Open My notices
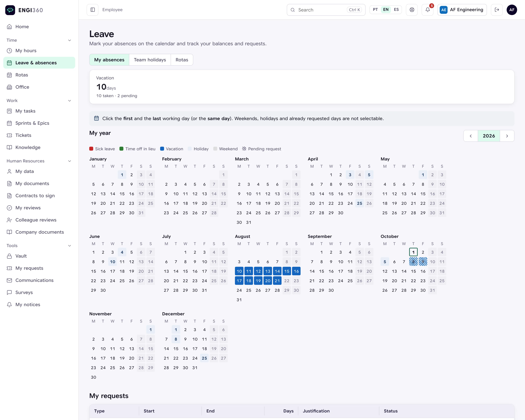This screenshot has width=525, height=420. 39,305
